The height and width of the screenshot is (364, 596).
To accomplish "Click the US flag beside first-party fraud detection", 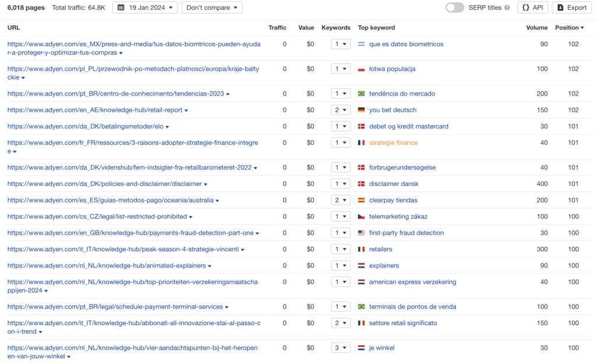I will (361, 233).
